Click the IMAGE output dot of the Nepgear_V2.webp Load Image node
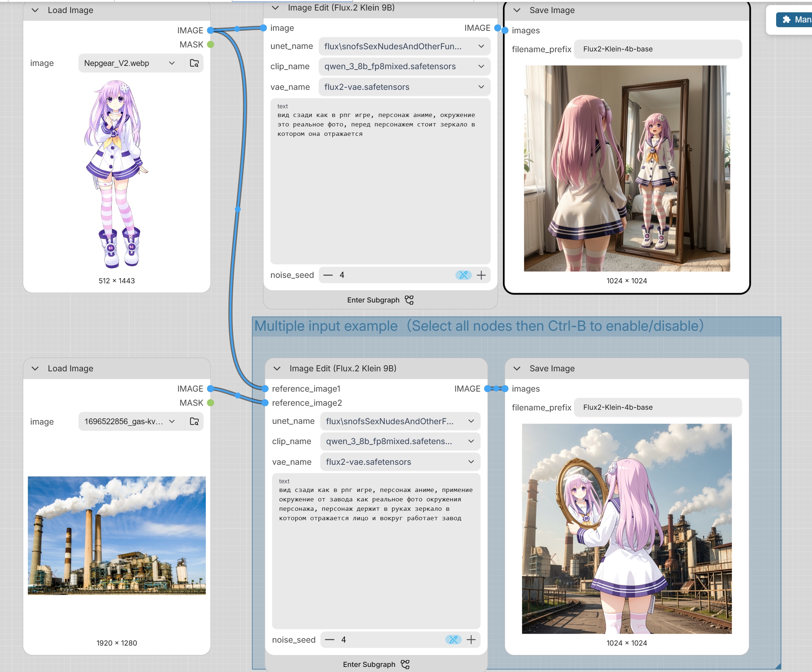This screenshot has height=672, width=812. 211,30
